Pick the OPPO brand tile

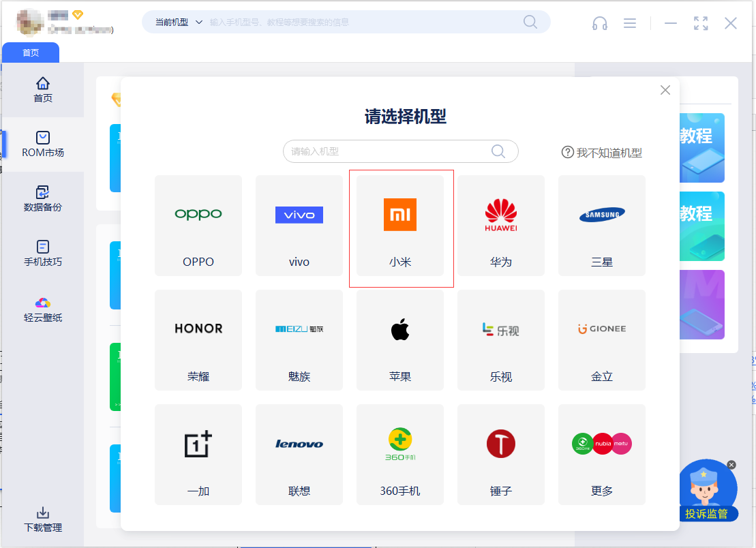[198, 226]
